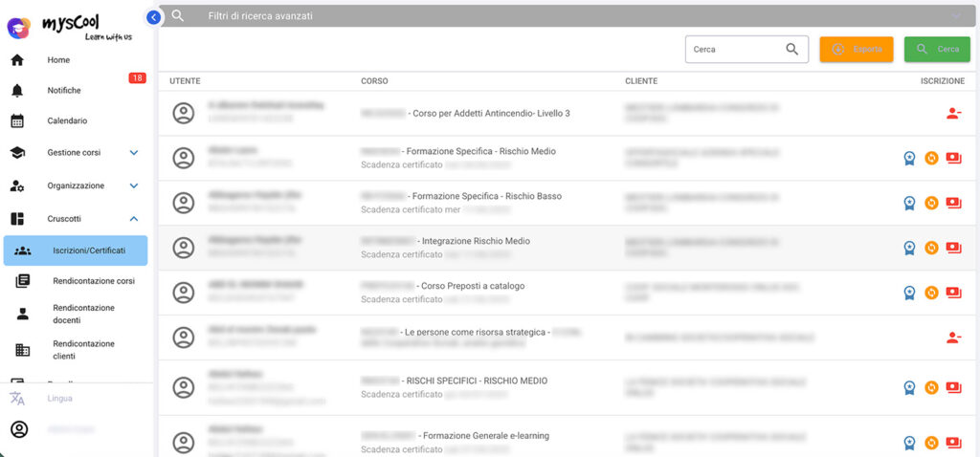Click orange renew icon for Formazione Generale e-learning
Screen dimensions: 980x457
pos(931,444)
